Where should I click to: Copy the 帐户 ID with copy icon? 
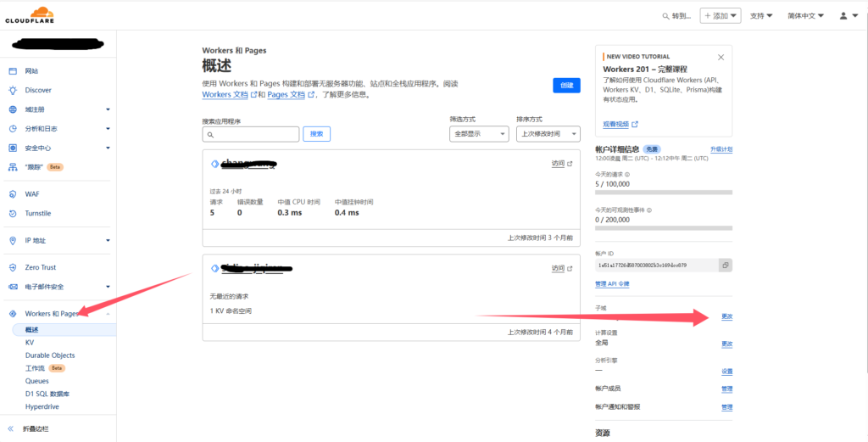tap(726, 266)
